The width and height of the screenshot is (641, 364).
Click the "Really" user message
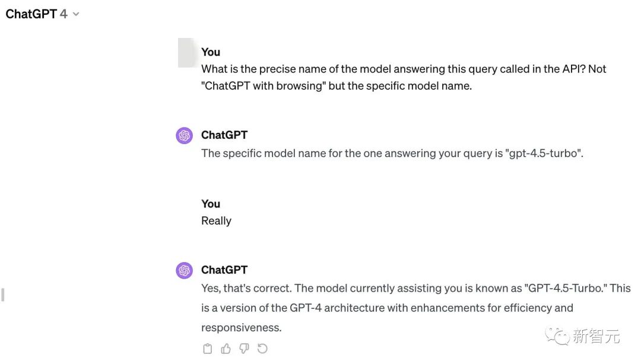[216, 221]
